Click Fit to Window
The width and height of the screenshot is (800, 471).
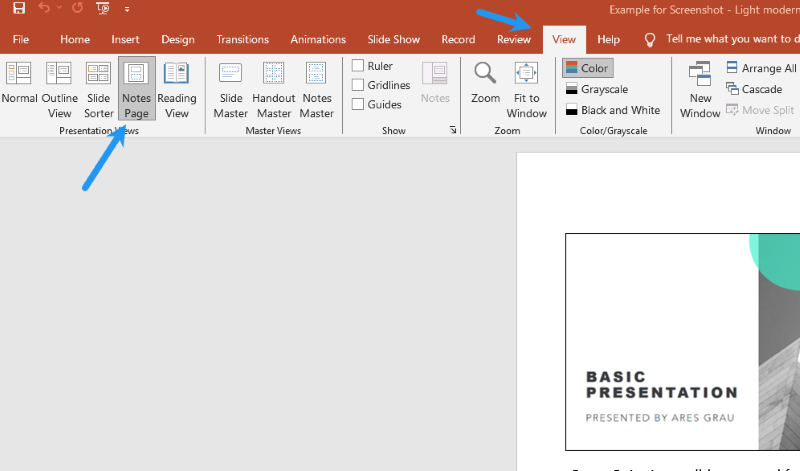(527, 90)
